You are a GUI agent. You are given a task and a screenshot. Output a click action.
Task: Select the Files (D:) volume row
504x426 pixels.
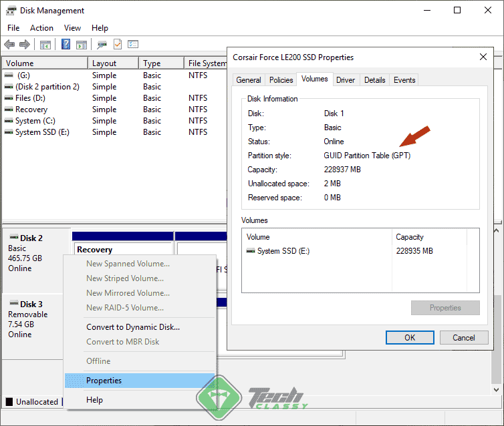pos(114,98)
